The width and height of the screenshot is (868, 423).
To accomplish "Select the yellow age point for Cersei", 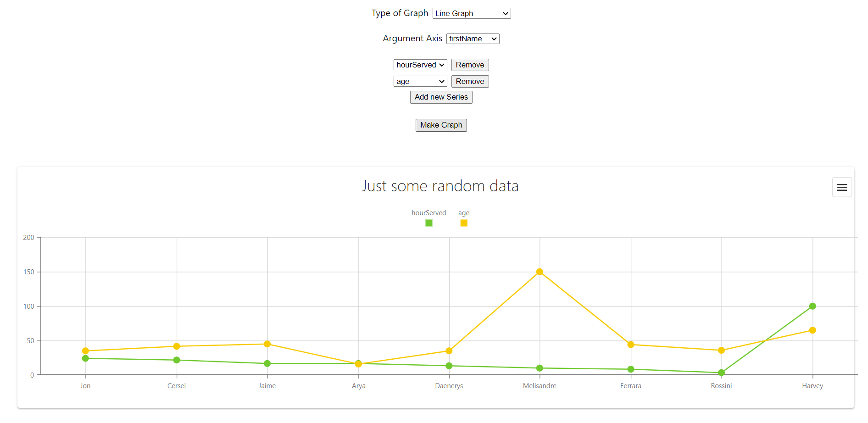I will point(177,346).
